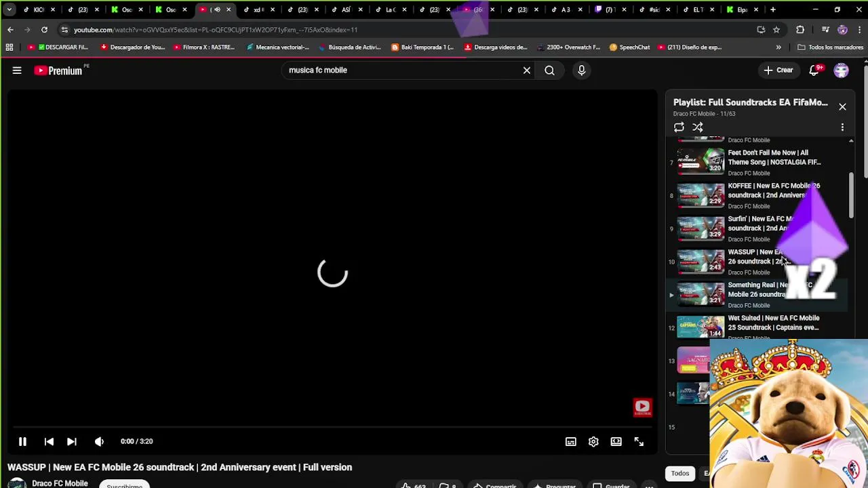Open the Chrome three-dot menu
The width and height of the screenshot is (868, 488).
(x=859, y=30)
